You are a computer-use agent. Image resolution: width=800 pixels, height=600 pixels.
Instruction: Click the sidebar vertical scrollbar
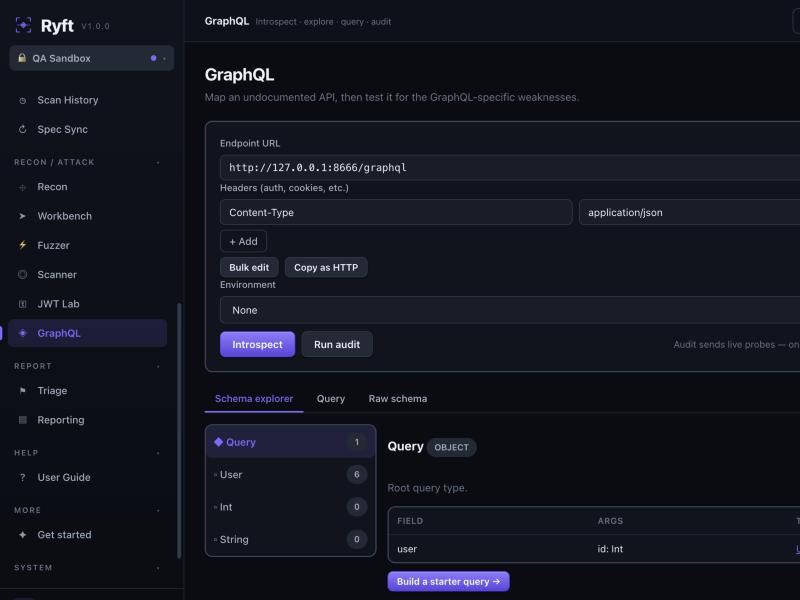pyautogui.click(x=179, y=431)
